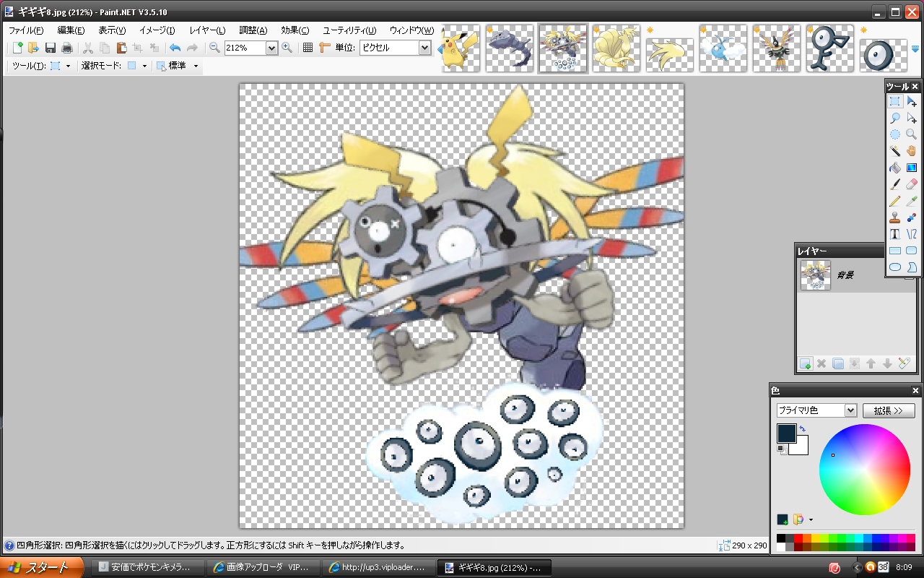
Task: Click the Print icon
Action: (x=67, y=48)
